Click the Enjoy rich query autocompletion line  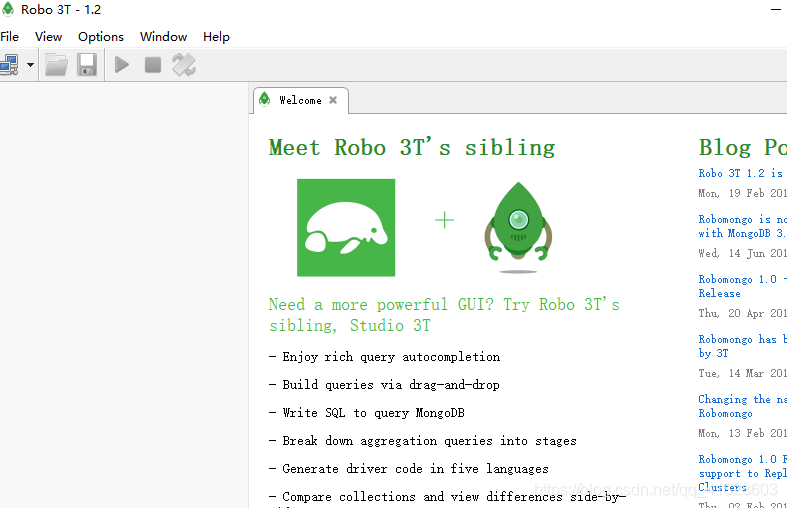(x=384, y=357)
